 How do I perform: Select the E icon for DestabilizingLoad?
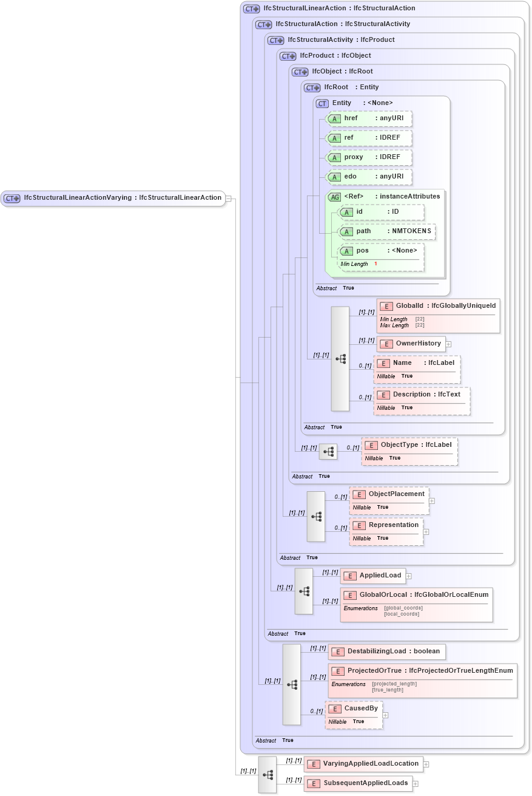point(338,651)
